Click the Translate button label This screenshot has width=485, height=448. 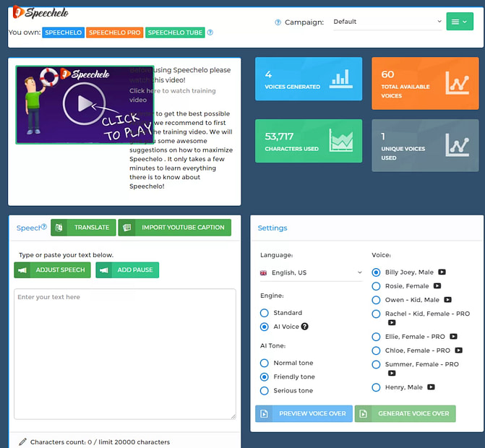coord(92,228)
